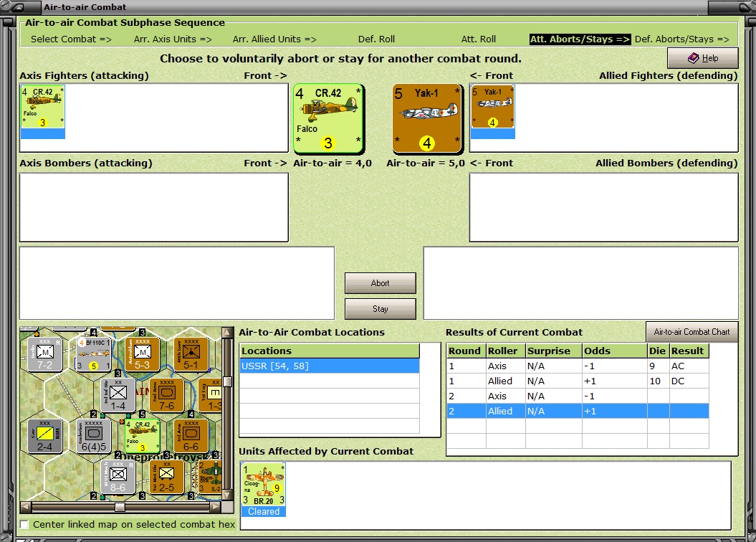Click the Odds column header

click(x=615, y=351)
